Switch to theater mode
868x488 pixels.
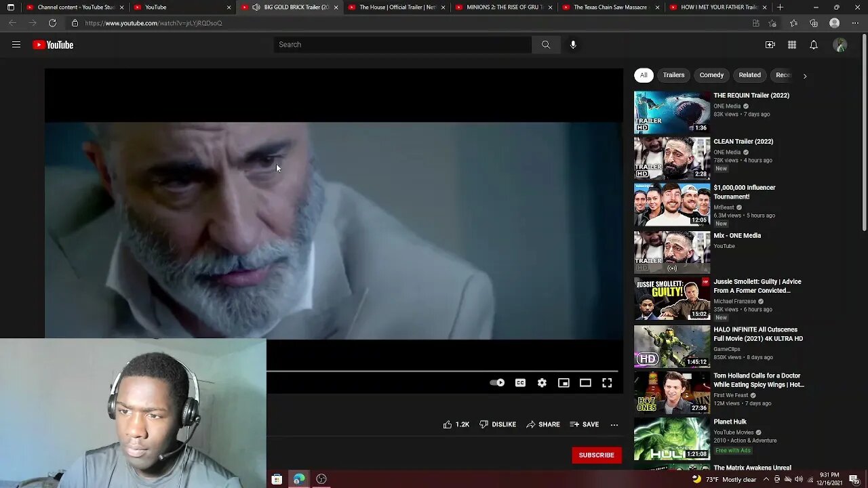585,383
